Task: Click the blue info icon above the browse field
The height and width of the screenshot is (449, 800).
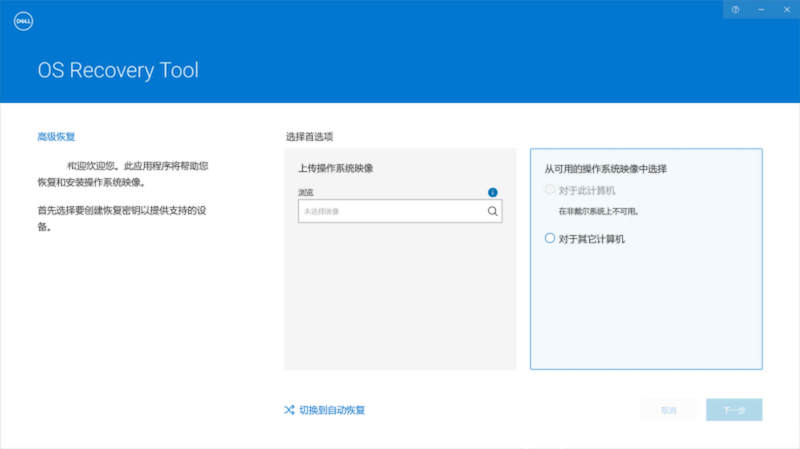Action: tap(492, 192)
